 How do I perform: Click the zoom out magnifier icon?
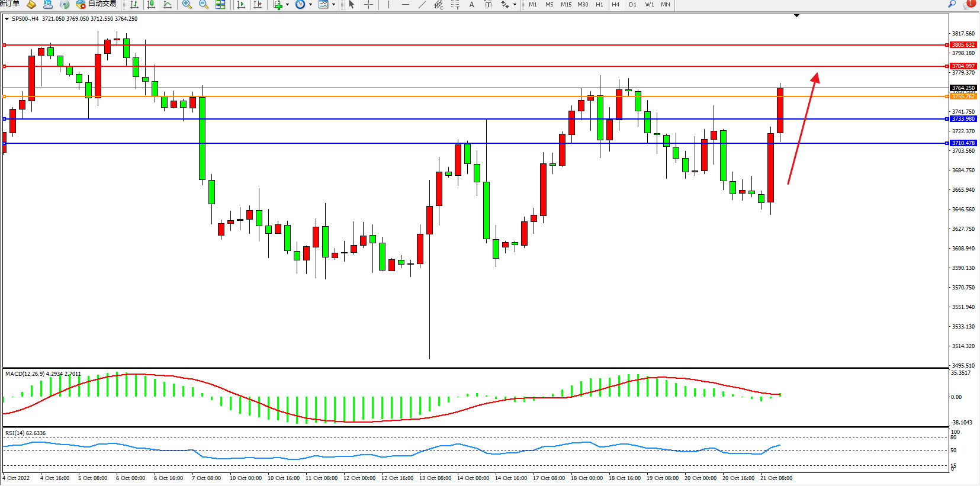[204, 5]
